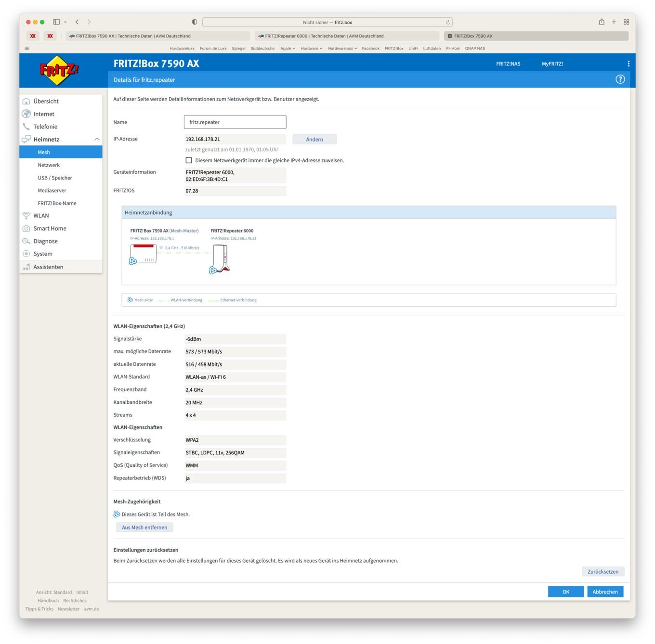
Task: Collapse the Heimnetz menu chevron
Action: (97, 140)
